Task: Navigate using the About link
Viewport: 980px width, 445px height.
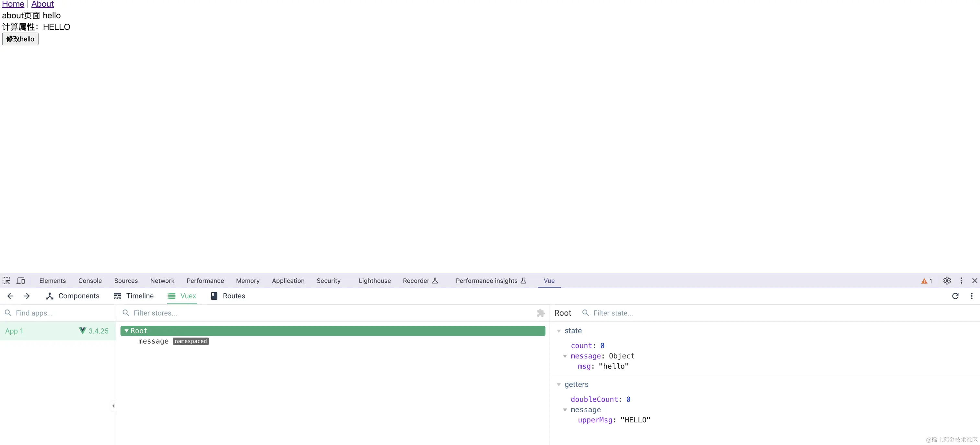Action: tap(42, 4)
